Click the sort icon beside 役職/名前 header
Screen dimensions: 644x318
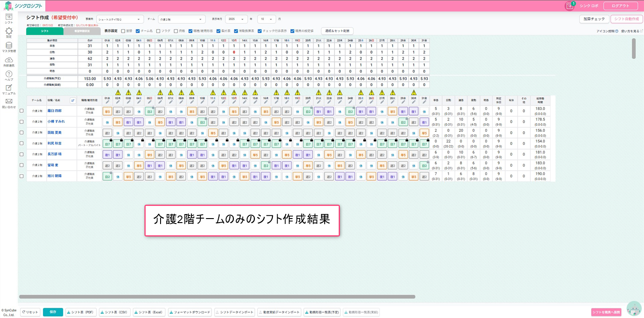click(73, 100)
